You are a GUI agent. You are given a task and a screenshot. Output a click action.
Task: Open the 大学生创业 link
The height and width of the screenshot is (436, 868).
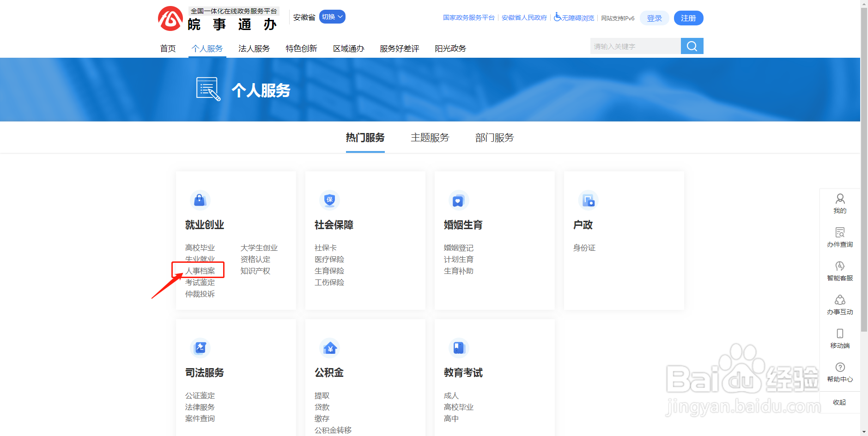click(x=259, y=248)
